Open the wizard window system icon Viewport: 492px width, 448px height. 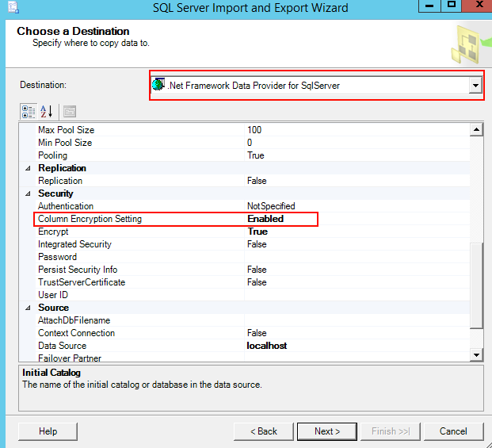[13, 8]
